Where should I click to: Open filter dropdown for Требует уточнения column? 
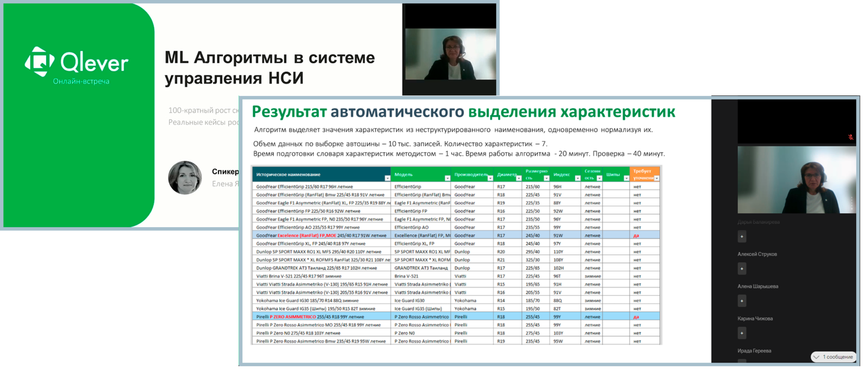(657, 178)
